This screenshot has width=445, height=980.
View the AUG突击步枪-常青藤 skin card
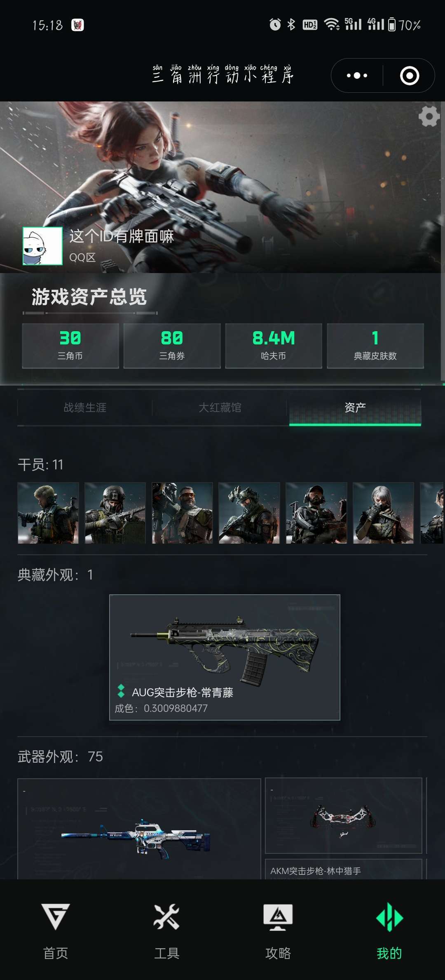[225, 657]
